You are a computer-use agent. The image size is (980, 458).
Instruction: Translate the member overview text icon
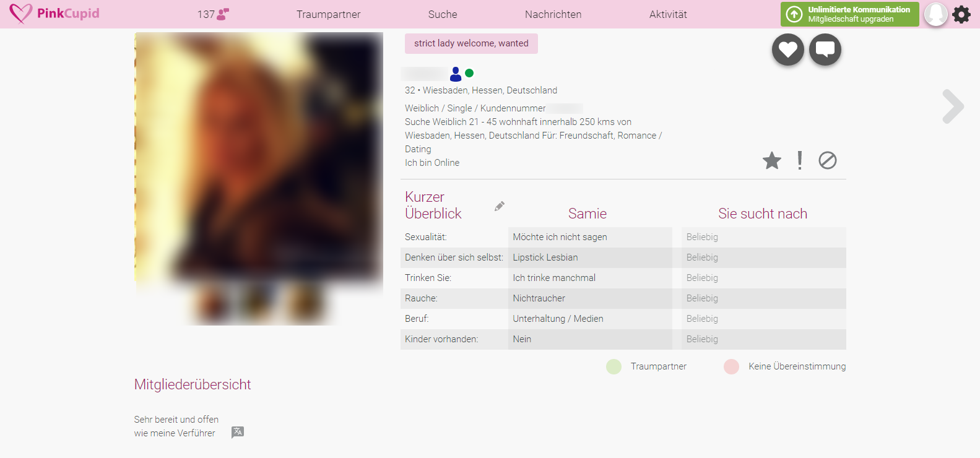[x=238, y=432]
